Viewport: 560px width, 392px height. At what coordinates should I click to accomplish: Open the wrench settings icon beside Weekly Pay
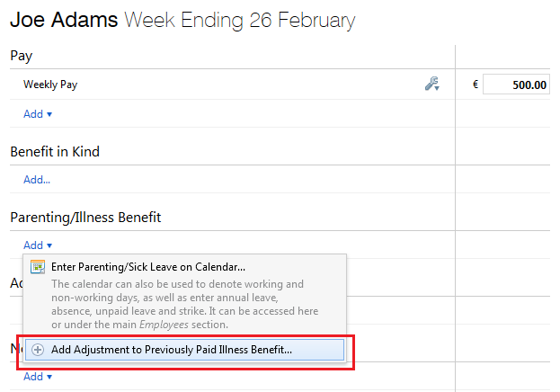click(431, 84)
